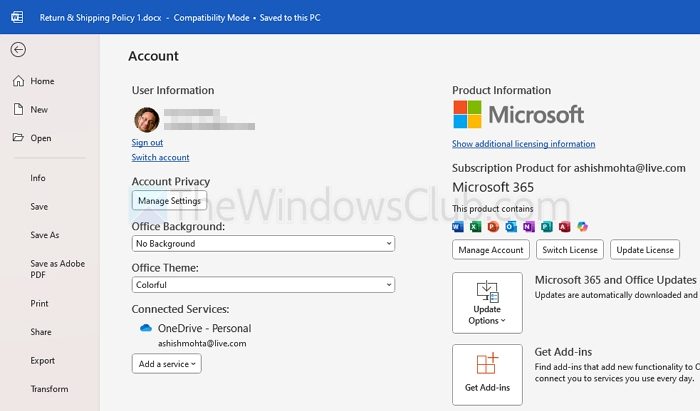Open Save As in sidebar
Viewport: 700px width, 411px height.
[45, 235]
